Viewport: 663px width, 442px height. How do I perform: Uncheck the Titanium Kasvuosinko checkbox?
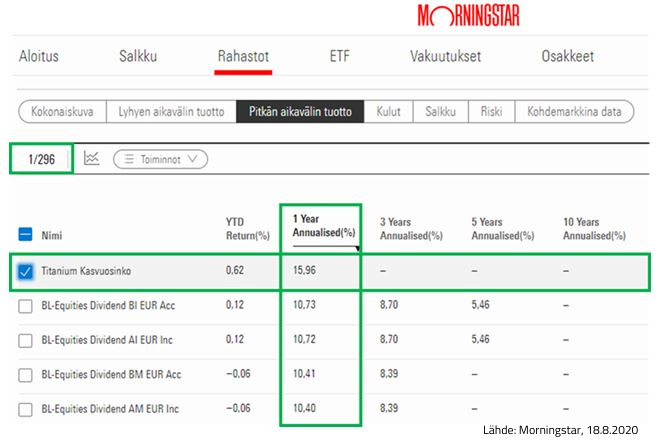tap(25, 271)
